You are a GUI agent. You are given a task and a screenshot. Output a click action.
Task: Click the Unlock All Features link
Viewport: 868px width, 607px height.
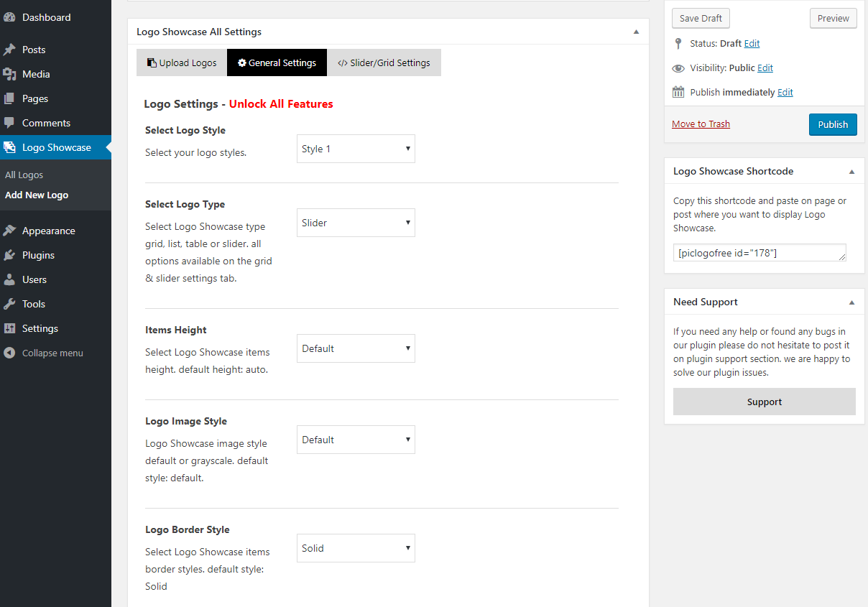tap(281, 104)
